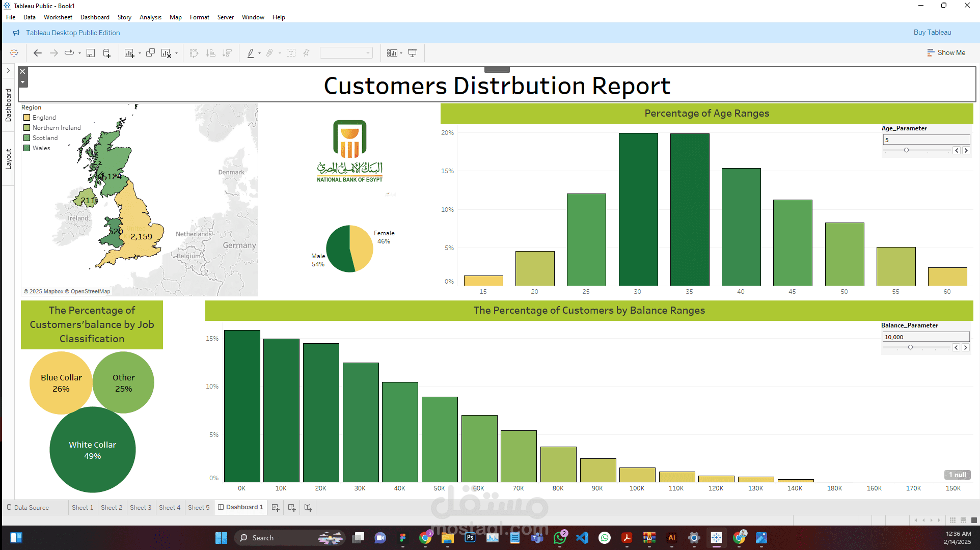
Task: Click the Buy Tableau link
Action: point(932,33)
